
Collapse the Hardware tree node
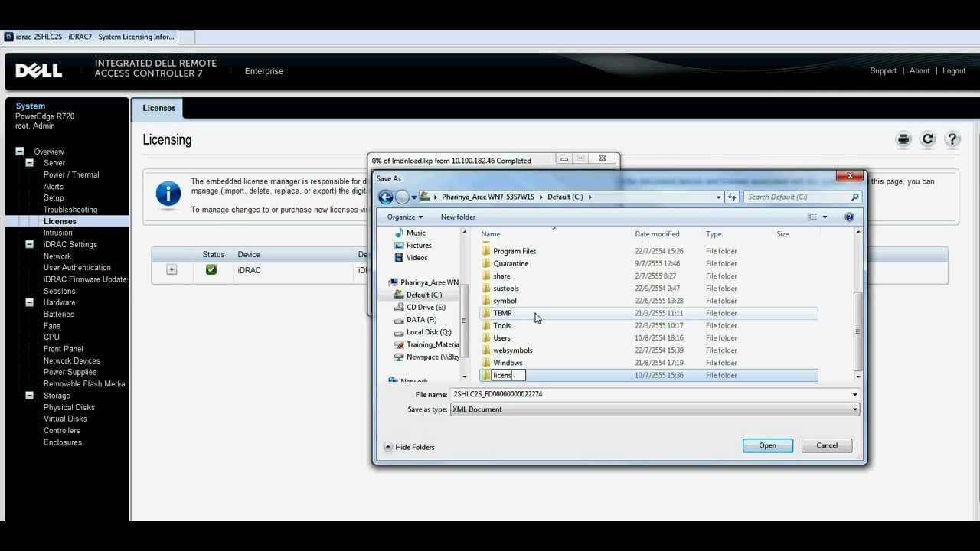29,302
